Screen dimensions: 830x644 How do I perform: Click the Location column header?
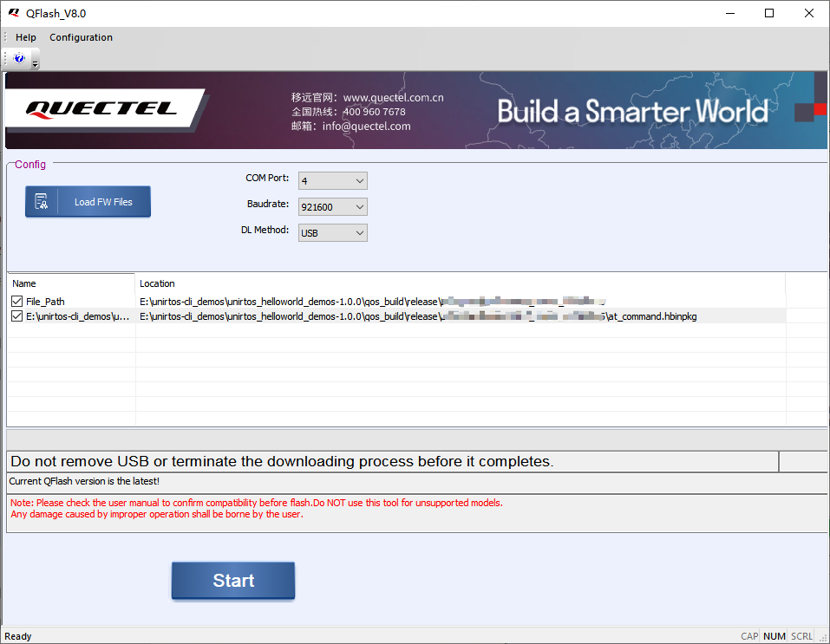pos(461,283)
